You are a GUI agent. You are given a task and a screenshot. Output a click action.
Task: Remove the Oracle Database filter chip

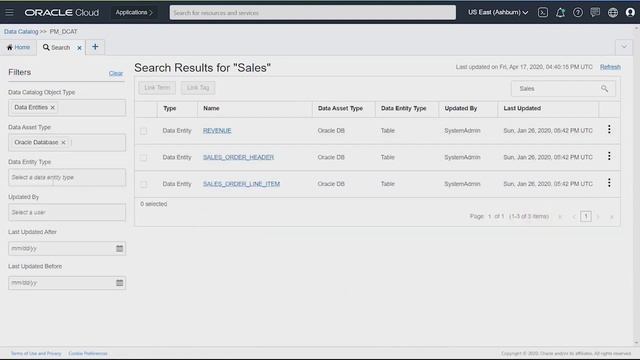pos(63,142)
